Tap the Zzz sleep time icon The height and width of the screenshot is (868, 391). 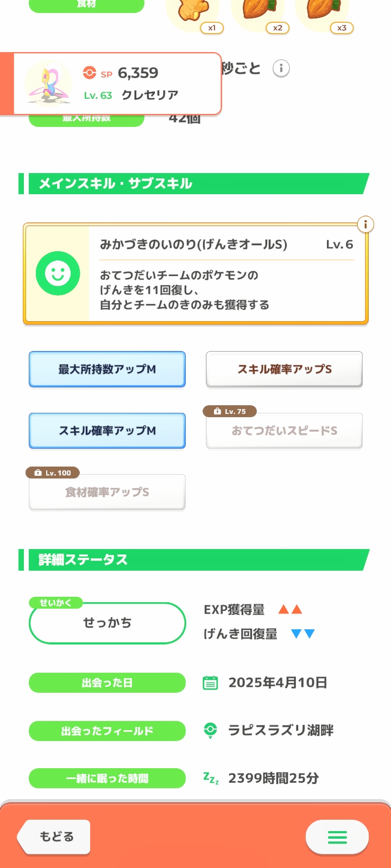point(211,778)
